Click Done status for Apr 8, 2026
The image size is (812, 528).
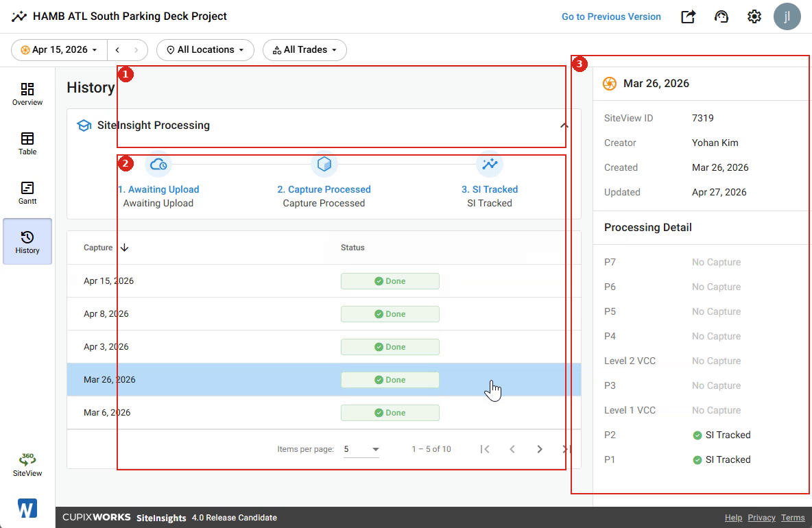click(x=390, y=313)
